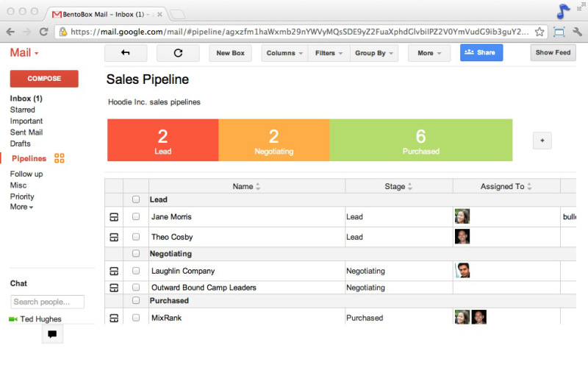Click the wrench settings icon in Chrome
Viewport: 588px width, 390px height.
coord(577,32)
